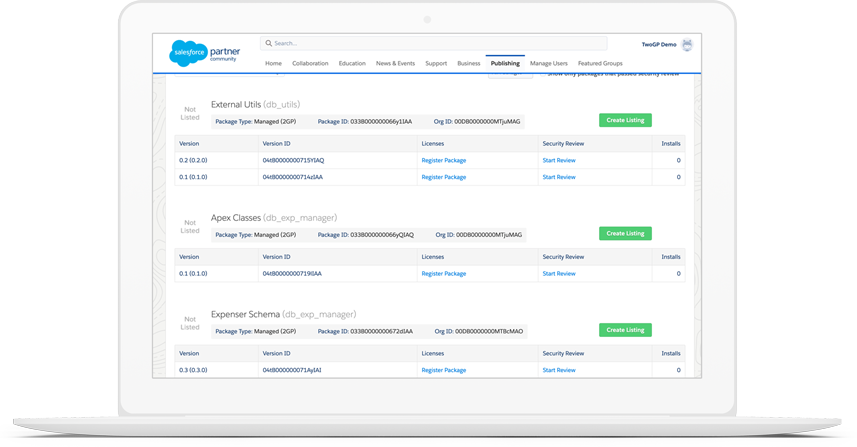
Task: Register Package for Expenser Schema version 0.3
Action: tap(444, 370)
